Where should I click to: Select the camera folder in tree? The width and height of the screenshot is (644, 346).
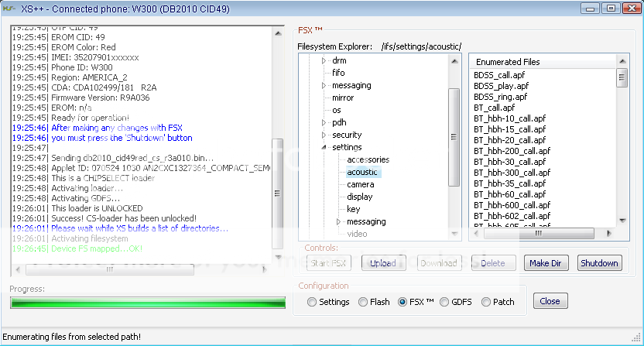click(x=361, y=184)
